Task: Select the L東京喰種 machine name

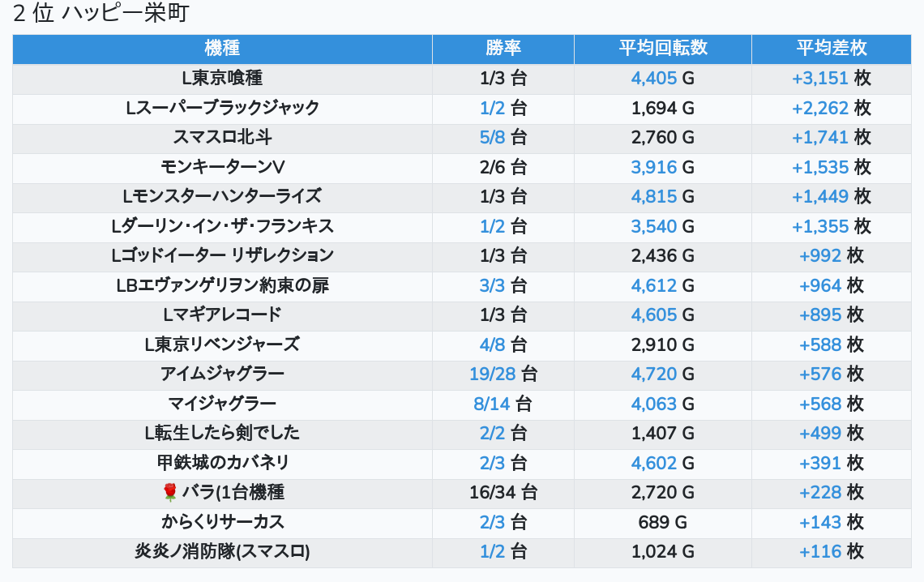Action: coord(222,78)
